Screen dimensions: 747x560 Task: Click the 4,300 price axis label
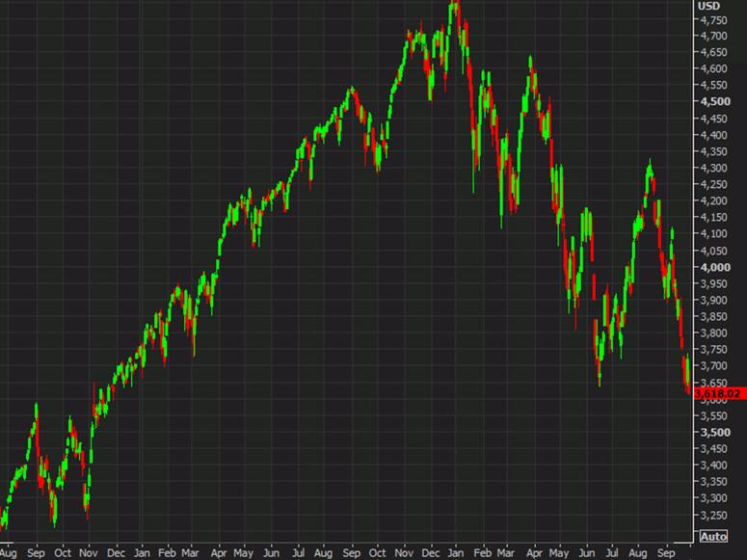click(713, 168)
